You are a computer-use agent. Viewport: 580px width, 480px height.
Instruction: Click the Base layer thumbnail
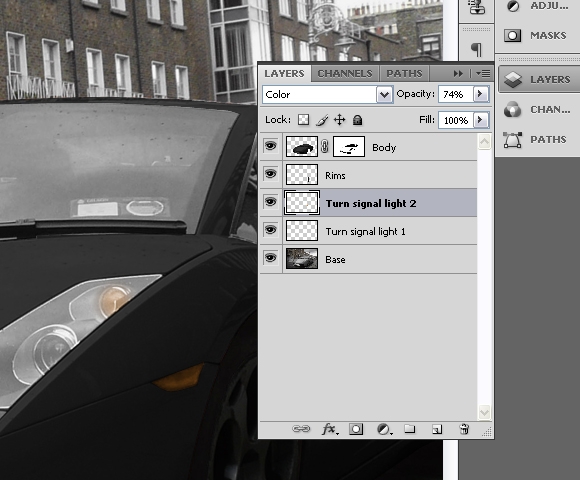(x=301, y=258)
